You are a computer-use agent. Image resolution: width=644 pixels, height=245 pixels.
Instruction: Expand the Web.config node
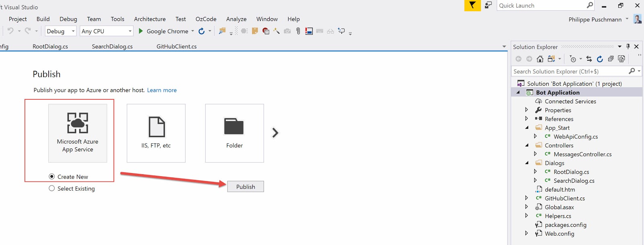pyautogui.click(x=526, y=233)
